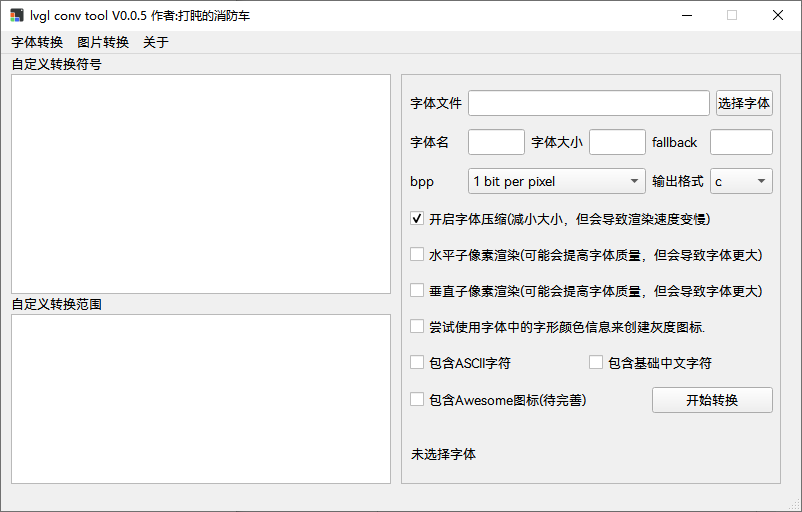
Task: Open the 字体转换 menu
Action: 37,42
